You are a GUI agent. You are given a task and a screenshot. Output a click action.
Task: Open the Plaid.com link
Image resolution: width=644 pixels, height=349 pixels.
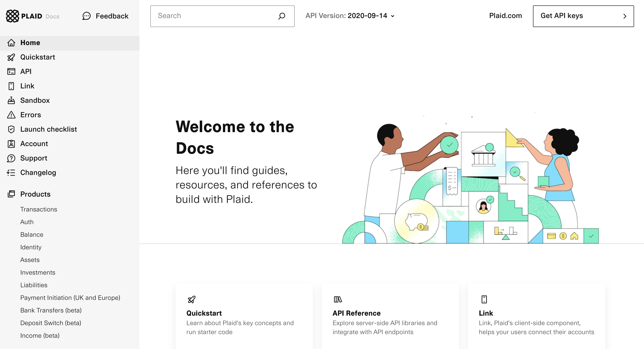coord(505,16)
